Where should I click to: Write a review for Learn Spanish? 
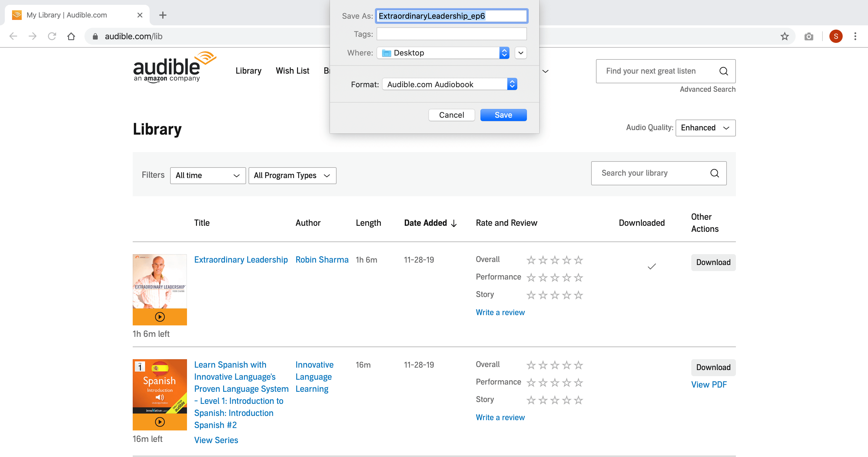(500, 417)
